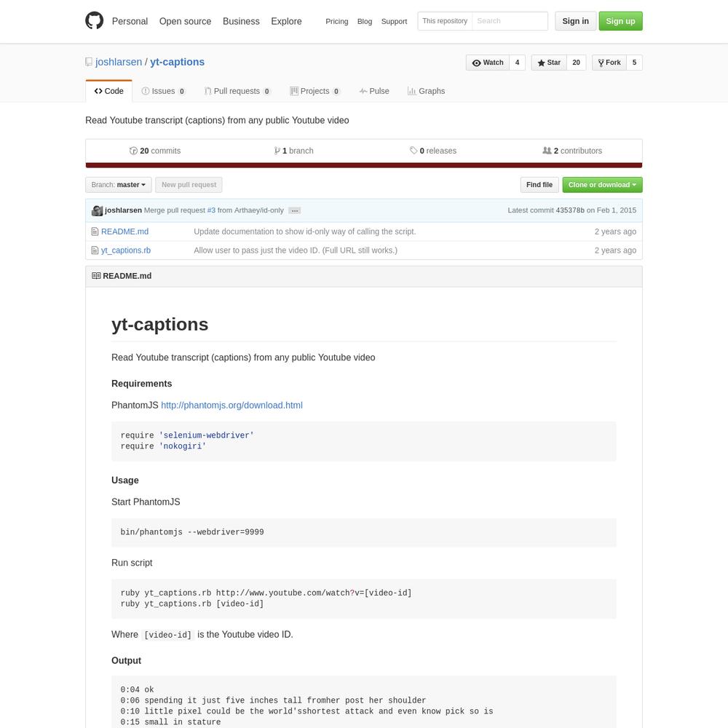This screenshot has height=728, width=728.
Task: Switch to the Issues tab
Action: [x=163, y=91]
